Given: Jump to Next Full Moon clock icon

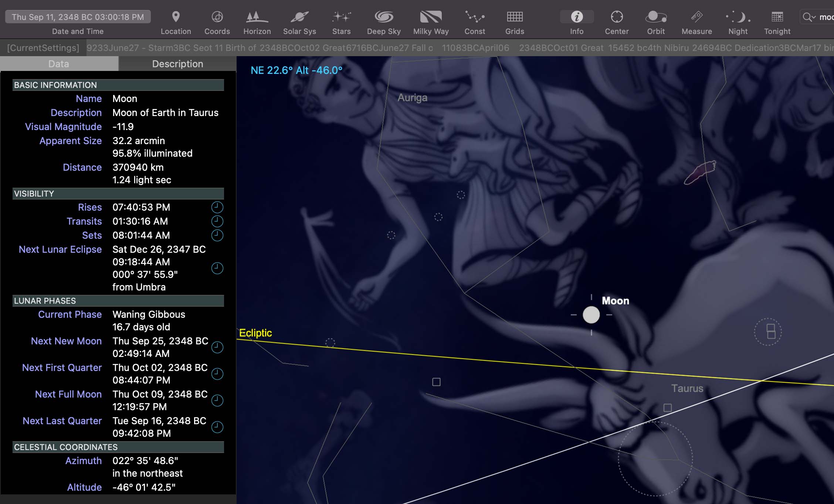Looking at the screenshot, I should click(x=217, y=401).
